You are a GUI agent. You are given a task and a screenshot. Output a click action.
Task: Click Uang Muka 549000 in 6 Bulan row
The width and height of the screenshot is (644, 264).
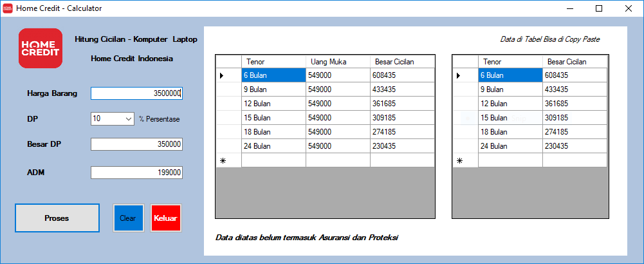(338, 75)
